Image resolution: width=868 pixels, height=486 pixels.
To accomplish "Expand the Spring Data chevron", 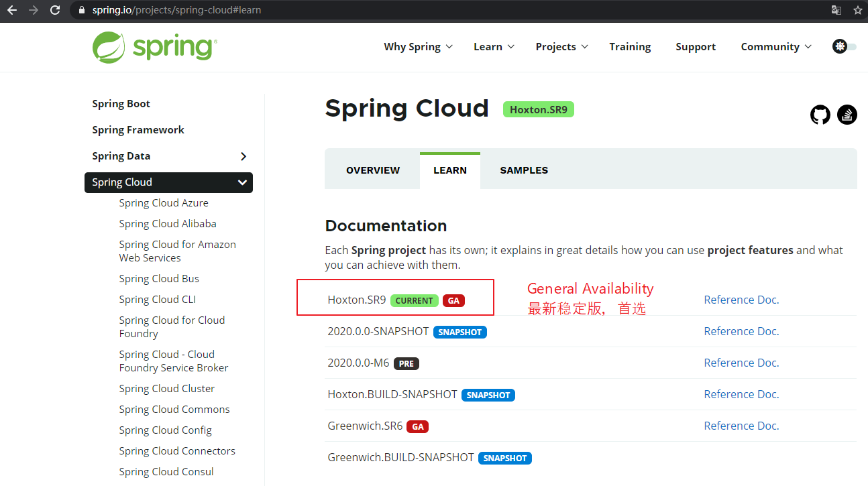I will pyautogui.click(x=243, y=156).
